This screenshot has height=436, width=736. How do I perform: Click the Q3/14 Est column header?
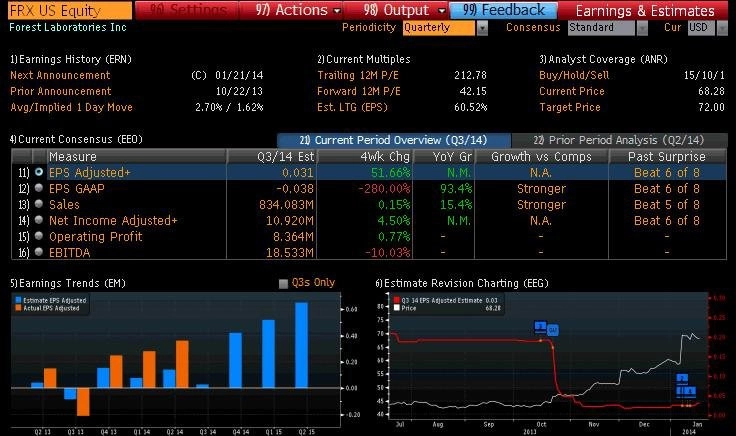pyautogui.click(x=272, y=156)
